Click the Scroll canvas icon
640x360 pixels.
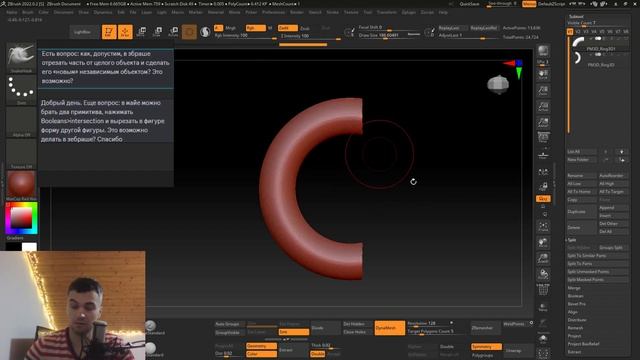543,75
